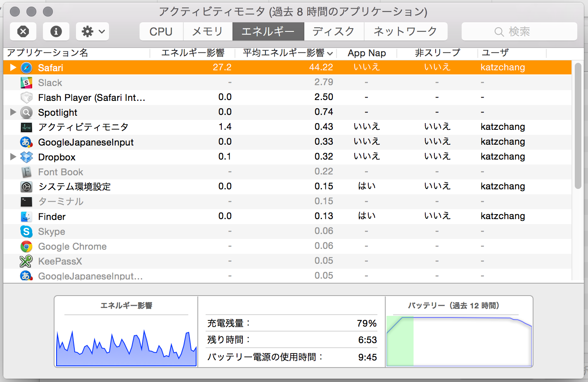Select the Google Chrome row name
Viewport: 588px width, 382px height.
tap(72, 246)
